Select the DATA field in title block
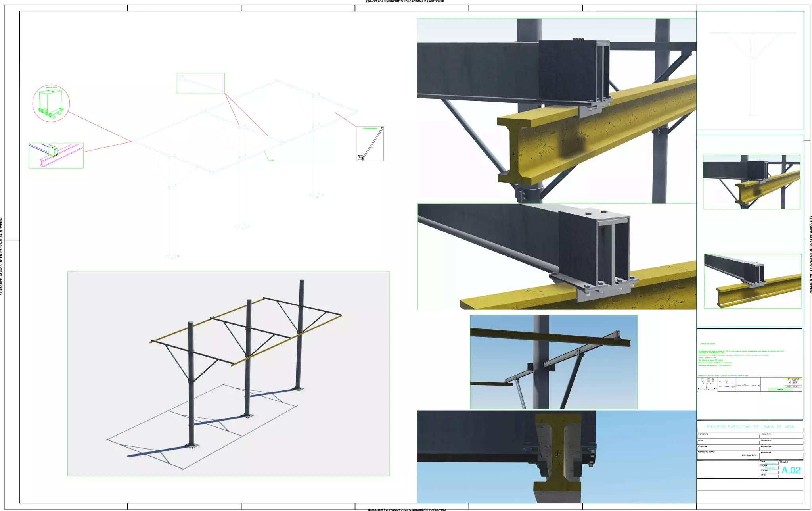The image size is (812, 511). [x=769, y=463]
